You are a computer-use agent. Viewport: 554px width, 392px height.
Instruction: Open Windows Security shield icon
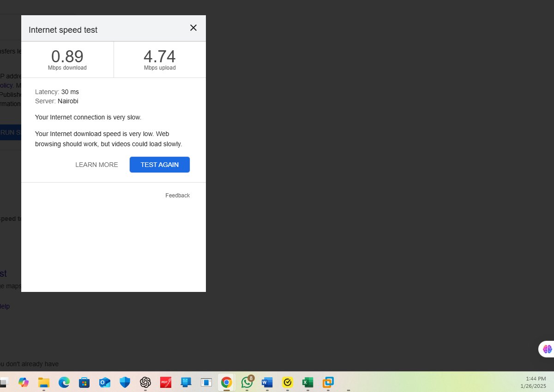[x=125, y=382]
